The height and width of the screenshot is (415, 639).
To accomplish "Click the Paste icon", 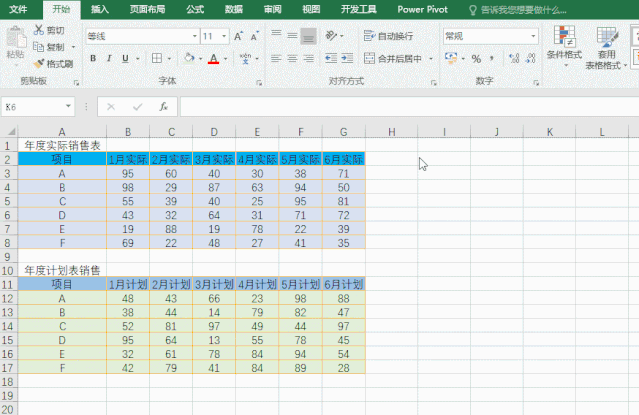I will click(16, 38).
